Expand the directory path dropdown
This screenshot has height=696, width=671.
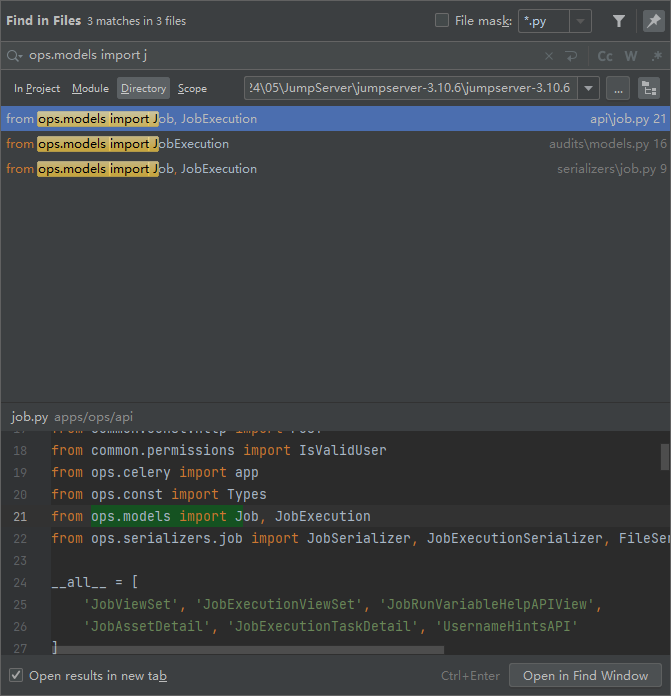[589, 88]
